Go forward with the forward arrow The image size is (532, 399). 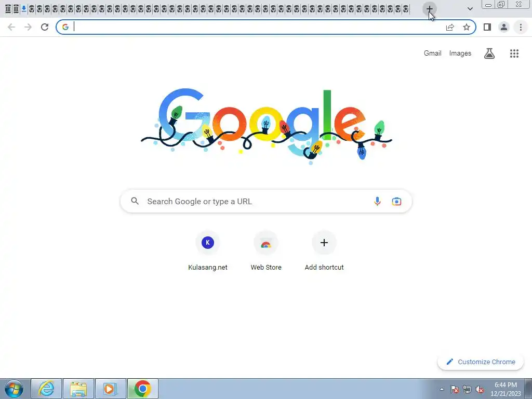tap(28, 27)
